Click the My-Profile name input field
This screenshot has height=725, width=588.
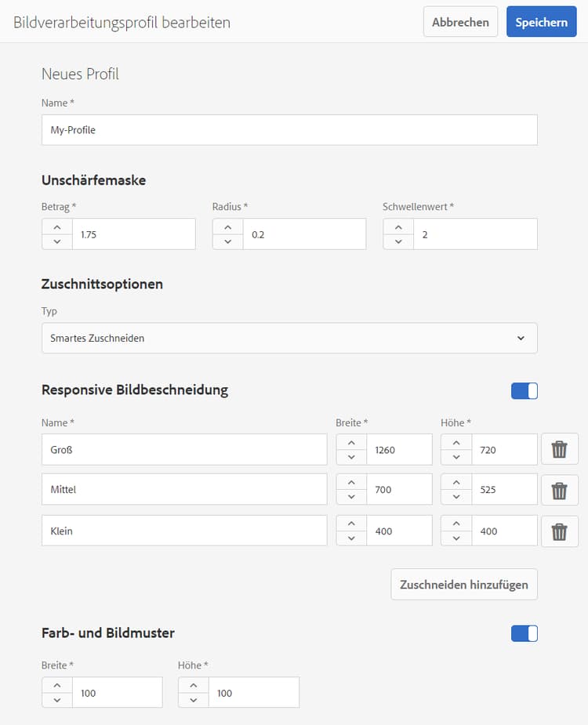coord(289,129)
